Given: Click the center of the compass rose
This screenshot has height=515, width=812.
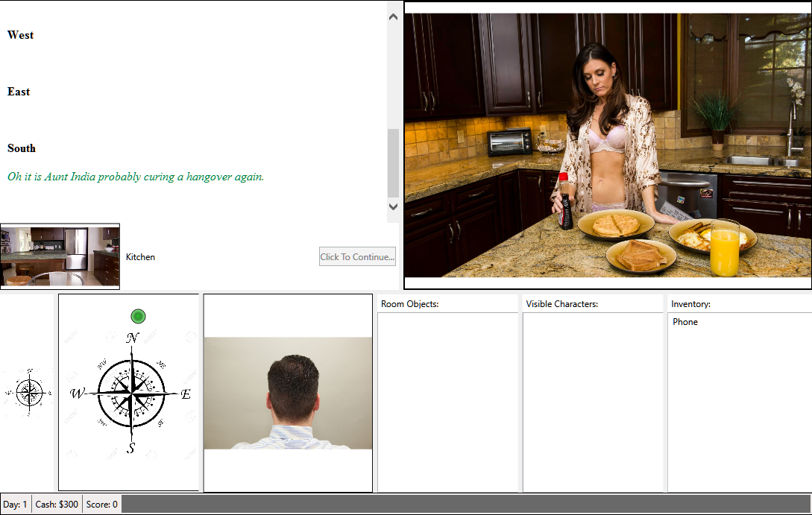Looking at the screenshot, I should coord(131,394).
